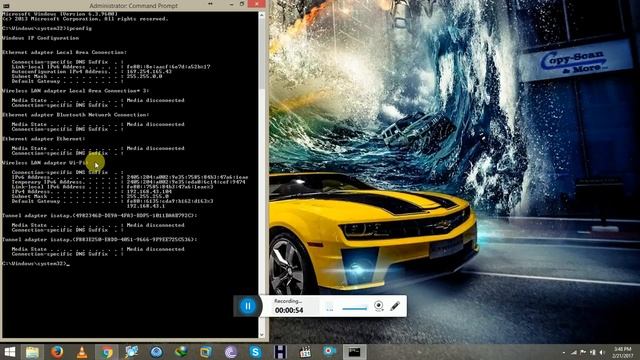Click Autoconfiguration address 169.254.165.43
The image size is (640, 360).
pos(149,71)
